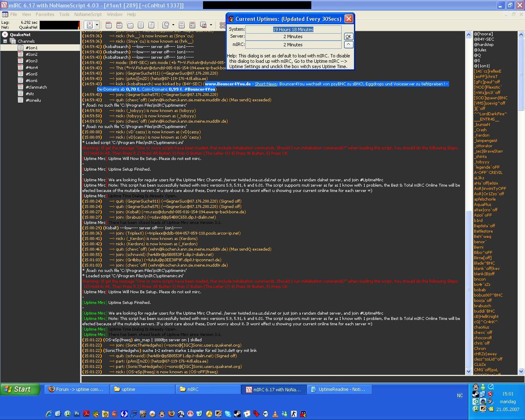525x420 pixels.
Task: Switch to the #2on2 channel
Action: tap(32, 54)
